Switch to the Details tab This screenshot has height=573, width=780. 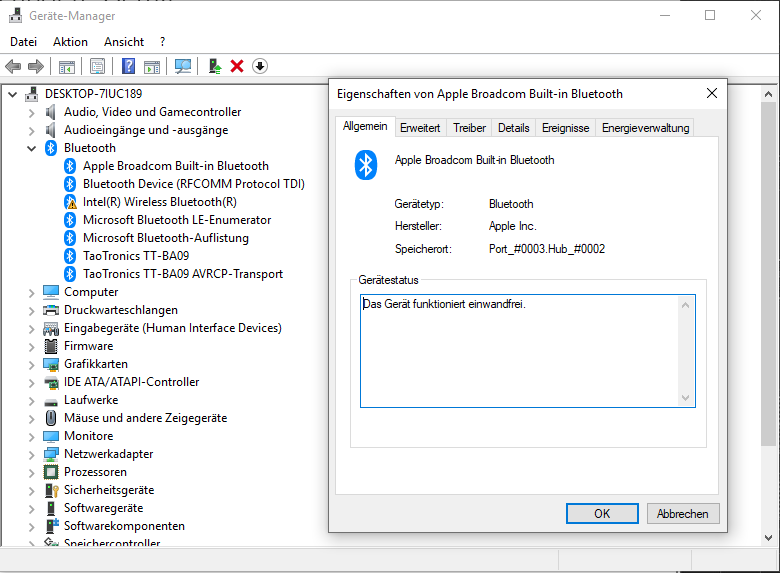pyautogui.click(x=513, y=128)
